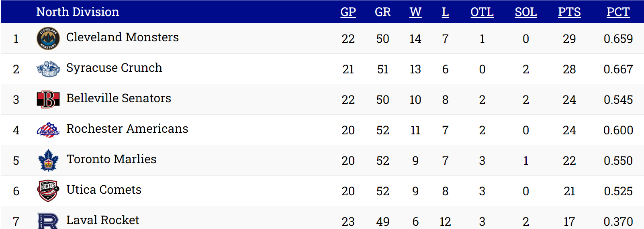Open the Syracuse Crunch team name
This screenshot has width=644, height=229.
114,68
